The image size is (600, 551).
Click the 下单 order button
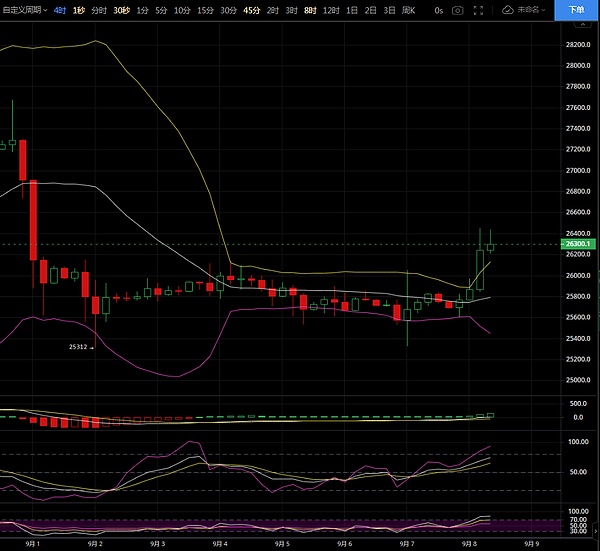(576, 10)
